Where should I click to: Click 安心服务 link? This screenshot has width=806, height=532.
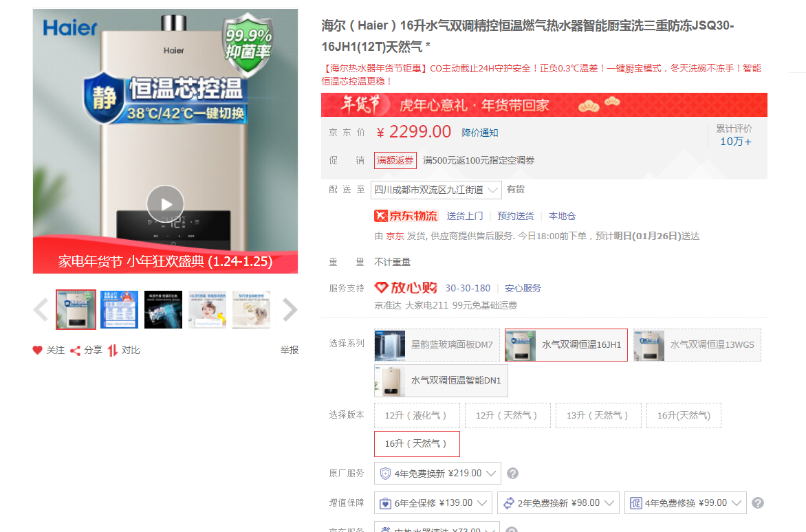tap(523, 288)
